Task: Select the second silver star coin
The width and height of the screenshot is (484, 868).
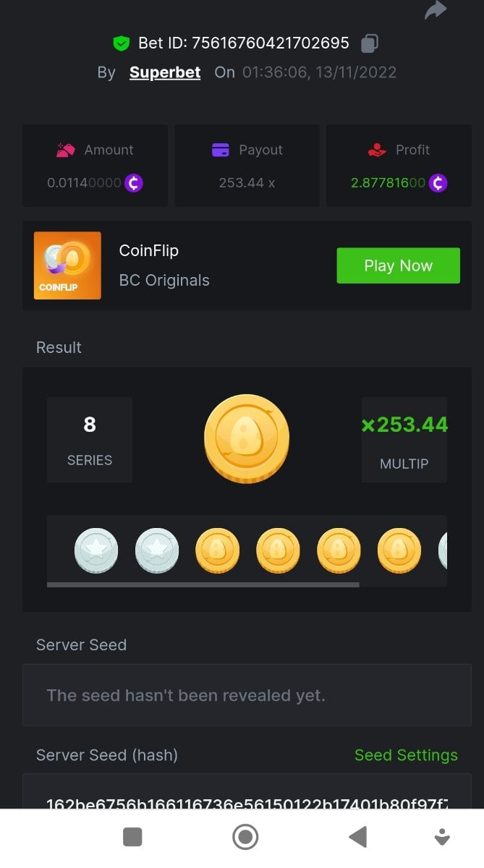Action: pyautogui.click(x=157, y=550)
